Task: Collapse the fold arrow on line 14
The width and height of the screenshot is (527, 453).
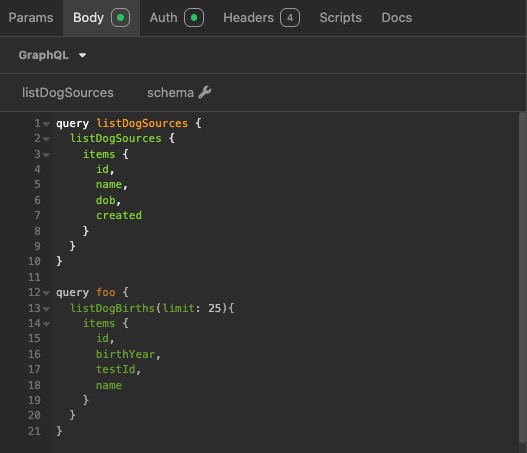Action: click(x=46, y=324)
